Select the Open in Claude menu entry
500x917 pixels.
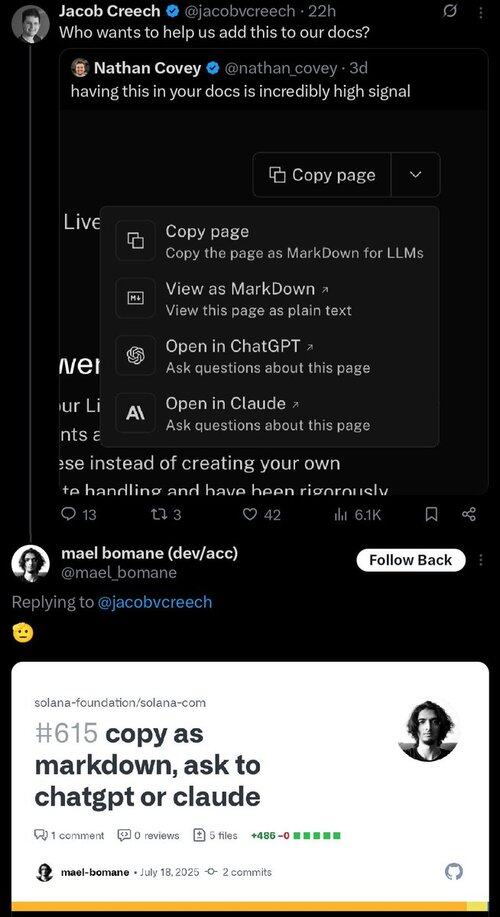(270, 413)
